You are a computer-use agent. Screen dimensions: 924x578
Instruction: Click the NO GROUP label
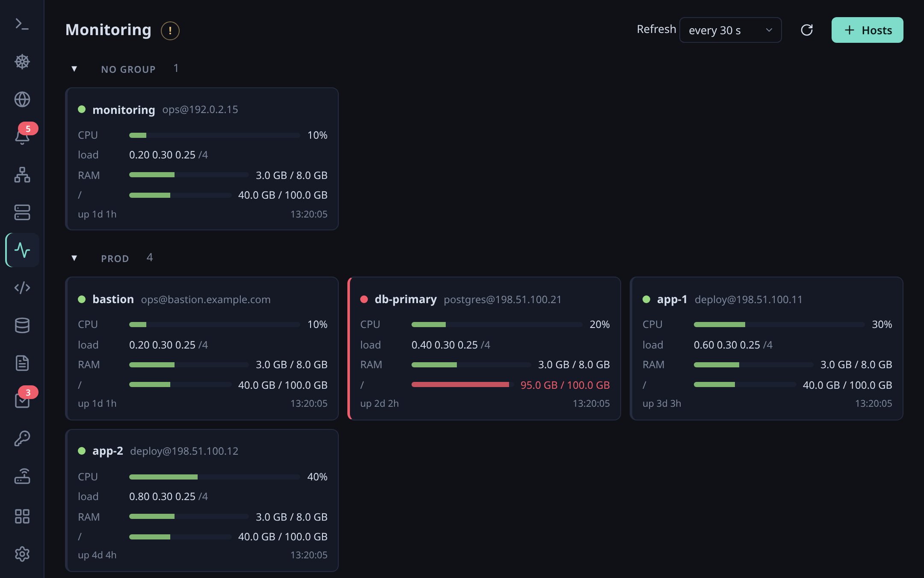128,69
